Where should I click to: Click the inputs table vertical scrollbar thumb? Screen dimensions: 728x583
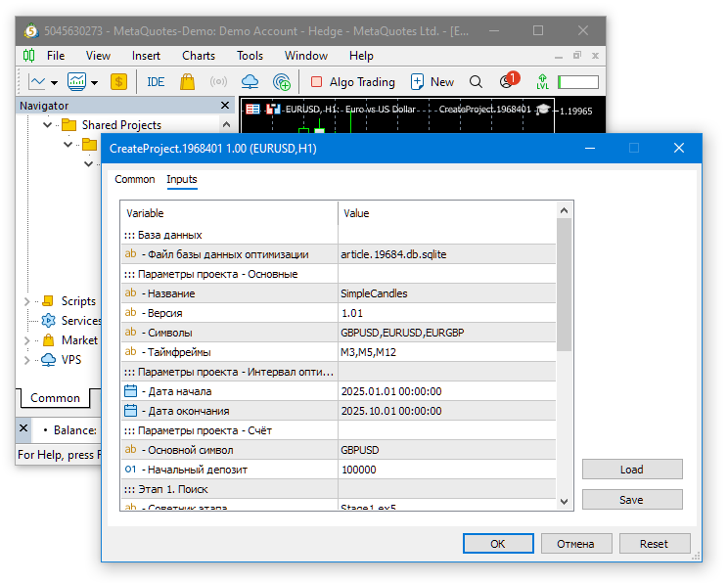coord(564,285)
